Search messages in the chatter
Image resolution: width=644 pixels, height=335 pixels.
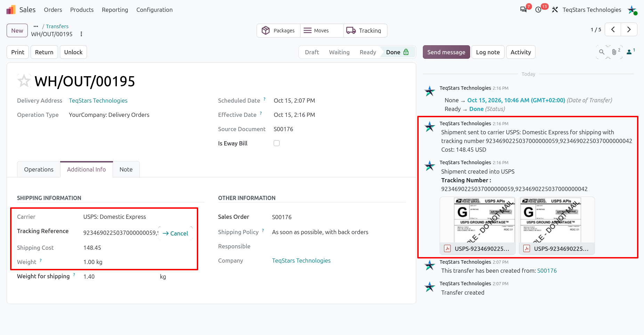(602, 52)
